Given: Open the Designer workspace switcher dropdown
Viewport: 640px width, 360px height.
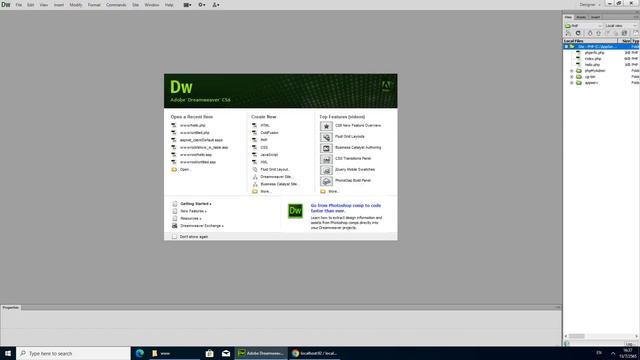Looking at the screenshot, I should point(590,4).
